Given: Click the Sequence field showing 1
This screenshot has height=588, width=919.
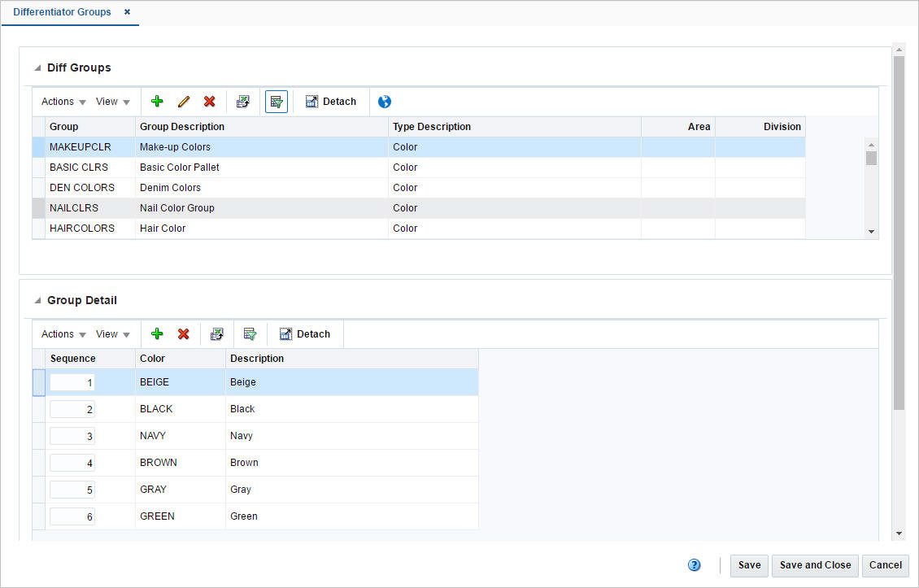Looking at the screenshot, I should pos(72,381).
